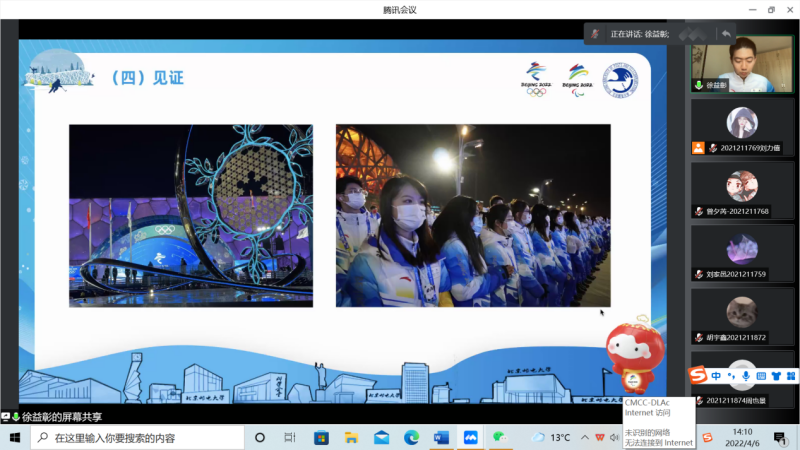Screen dimensions: 800x450
Task: Open WeChat from taskbar
Action: [x=500, y=438]
